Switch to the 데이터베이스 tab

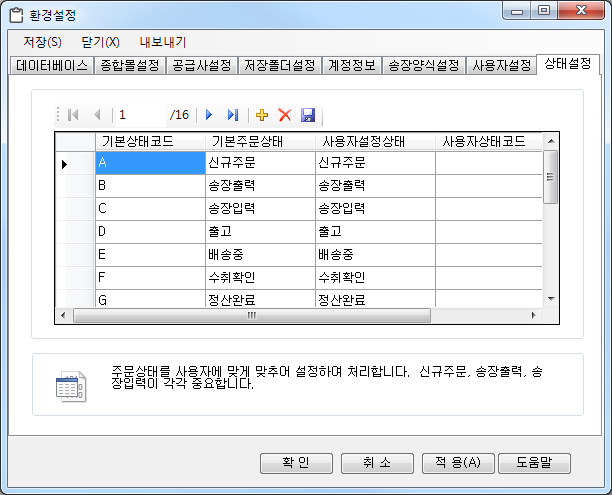coord(52,65)
